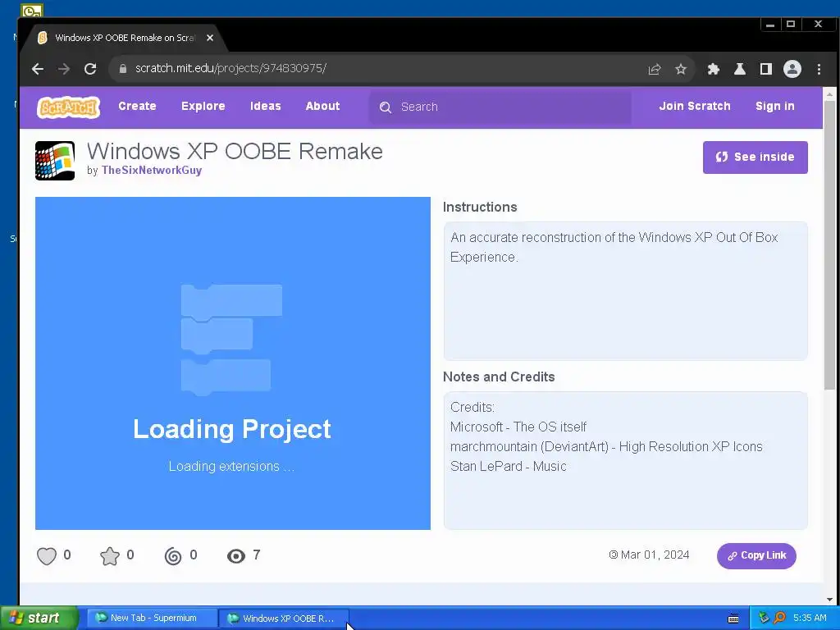Image resolution: width=840 pixels, height=630 pixels.
Task: Maximize the browser window
Action: coord(791,25)
